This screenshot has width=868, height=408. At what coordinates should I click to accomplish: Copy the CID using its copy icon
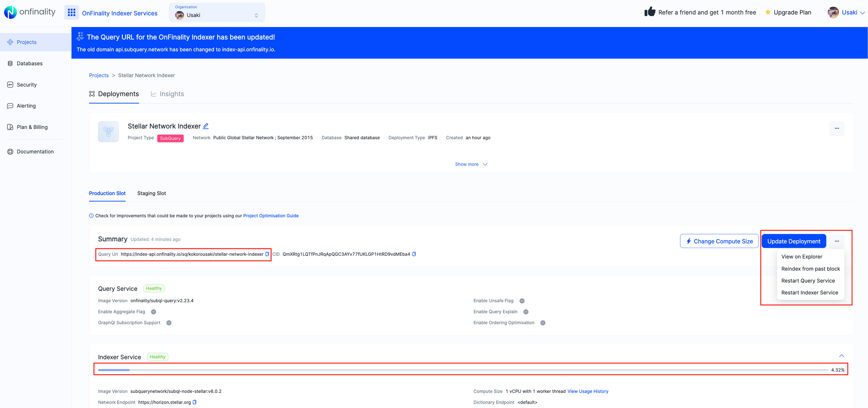point(414,254)
